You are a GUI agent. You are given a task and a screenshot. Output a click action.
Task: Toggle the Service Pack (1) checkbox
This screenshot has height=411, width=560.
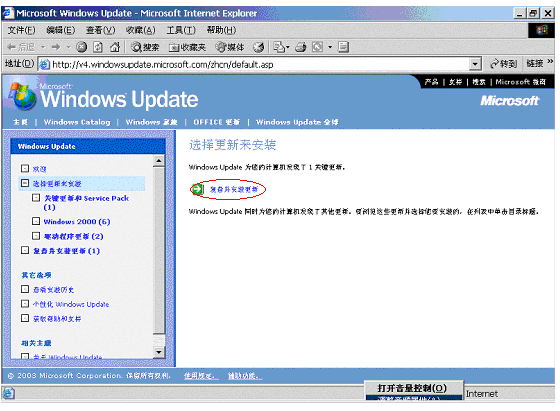(x=36, y=198)
